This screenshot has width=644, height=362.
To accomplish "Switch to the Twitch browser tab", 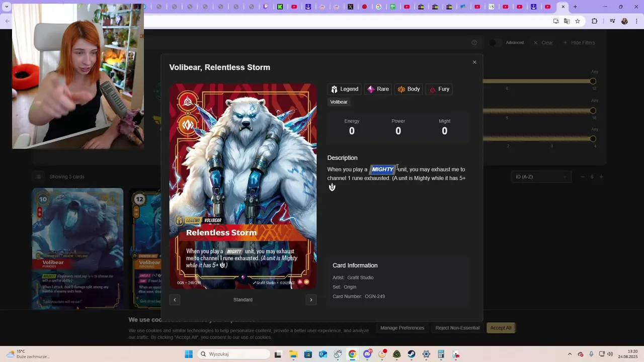I will [x=266, y=7].
